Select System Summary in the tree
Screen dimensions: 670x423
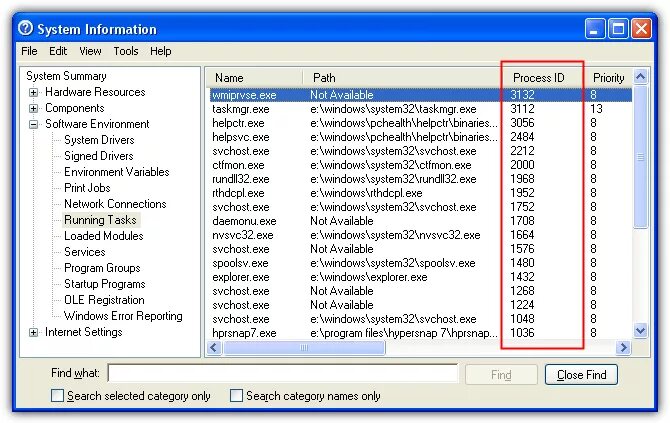(66, 76)
